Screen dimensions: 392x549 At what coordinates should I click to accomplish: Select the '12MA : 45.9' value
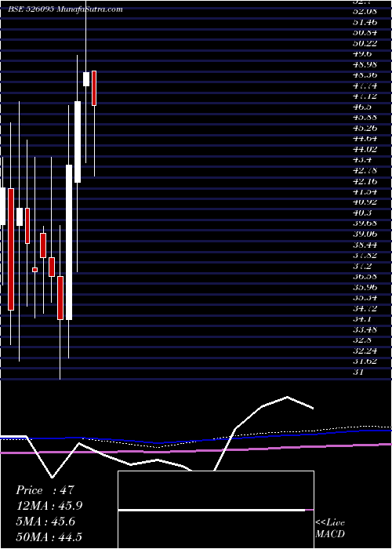(x=49, y=506)
